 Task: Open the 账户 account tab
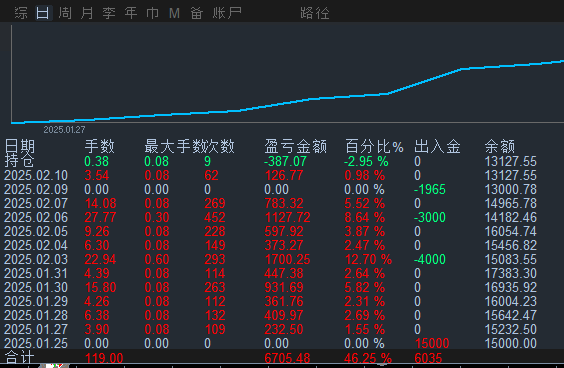pos(227,13)
